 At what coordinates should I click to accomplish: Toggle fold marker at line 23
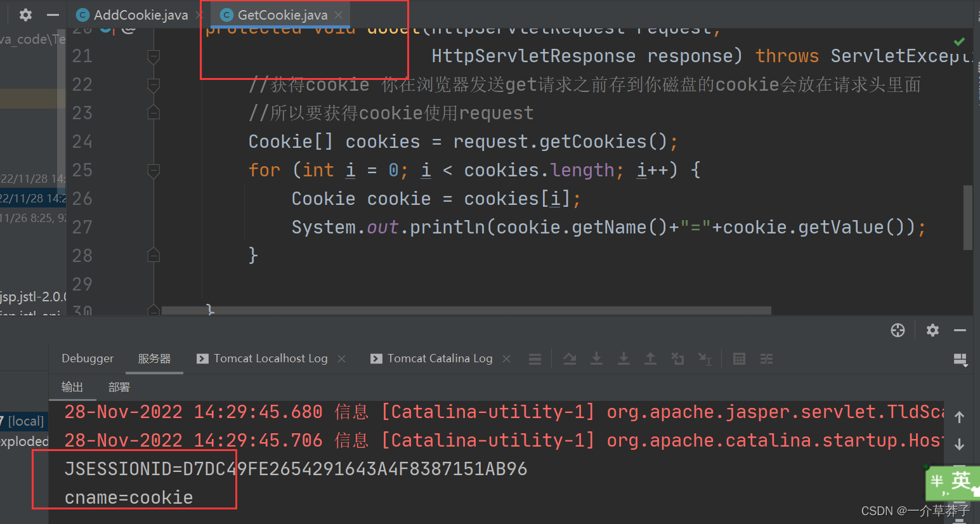(x=154, y=113)
